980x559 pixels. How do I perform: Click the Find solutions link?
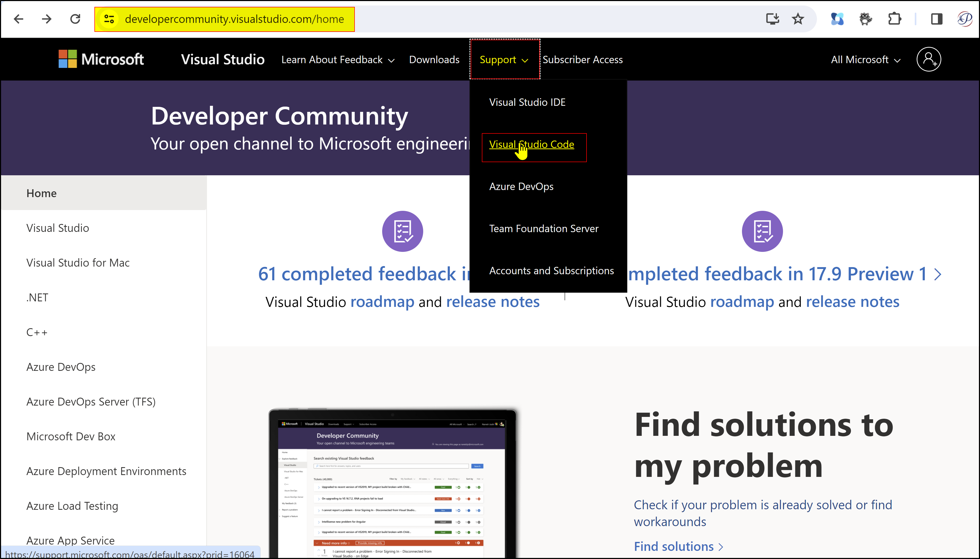[x=678, y=546]
